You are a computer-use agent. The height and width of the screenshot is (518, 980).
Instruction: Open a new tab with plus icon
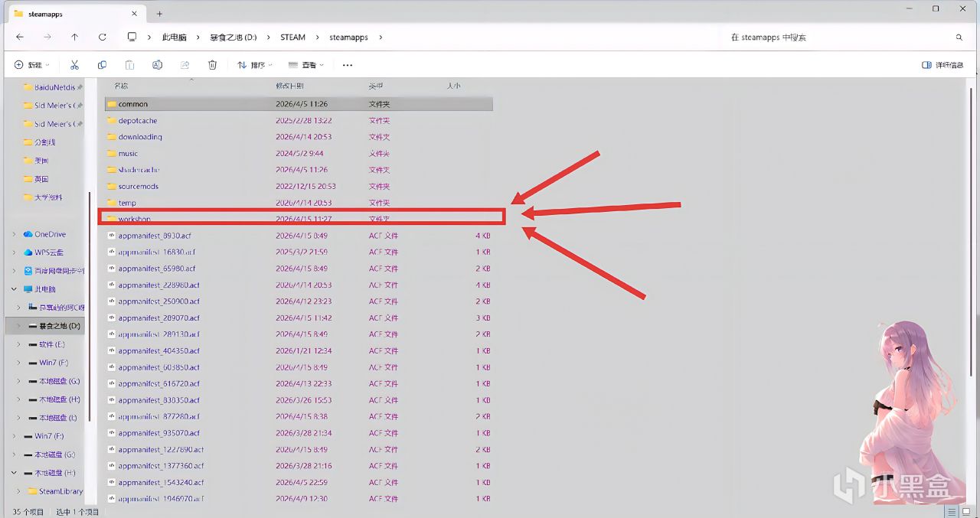pos(159,14)
